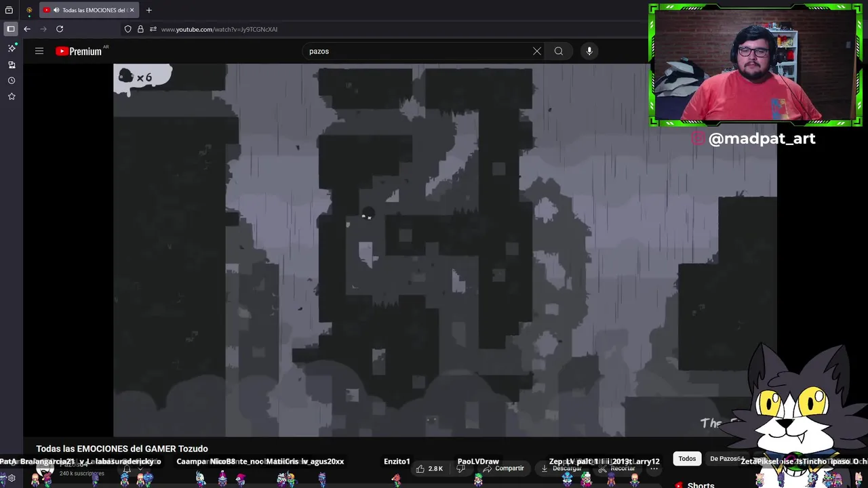
Task: Dislike the video
Action: point(460,468)
